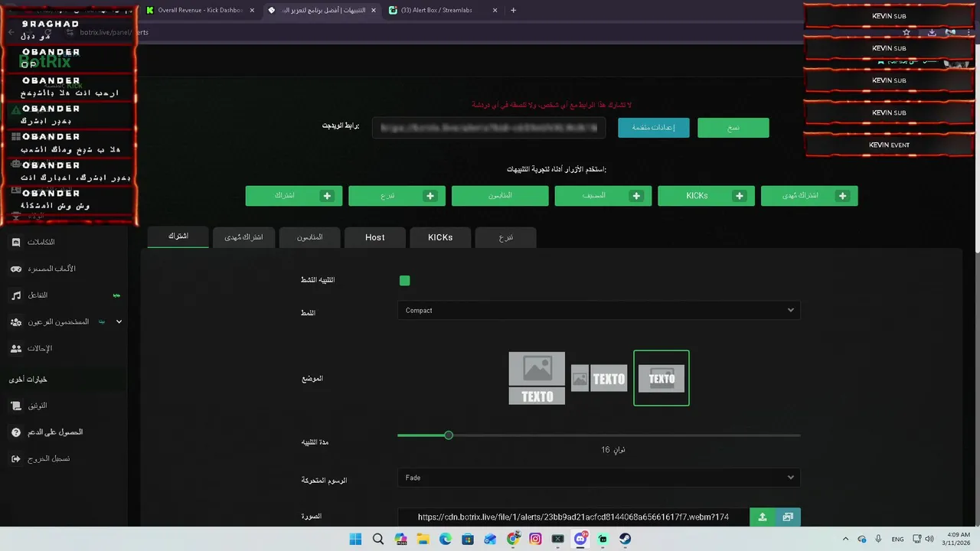Screen dimensions: 980x551
Task: Click the followers (المتابعون) test button
Action: tap(500, 196)
